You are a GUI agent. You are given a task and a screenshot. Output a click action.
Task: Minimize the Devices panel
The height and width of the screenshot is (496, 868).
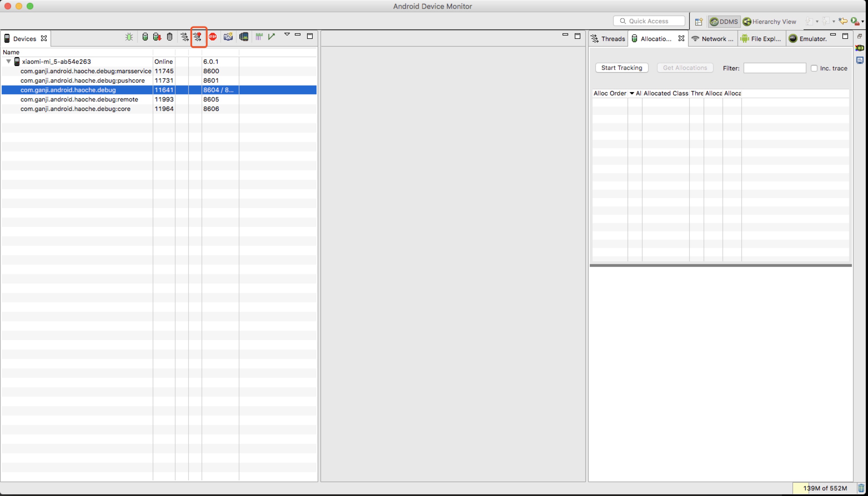[298, 35]
